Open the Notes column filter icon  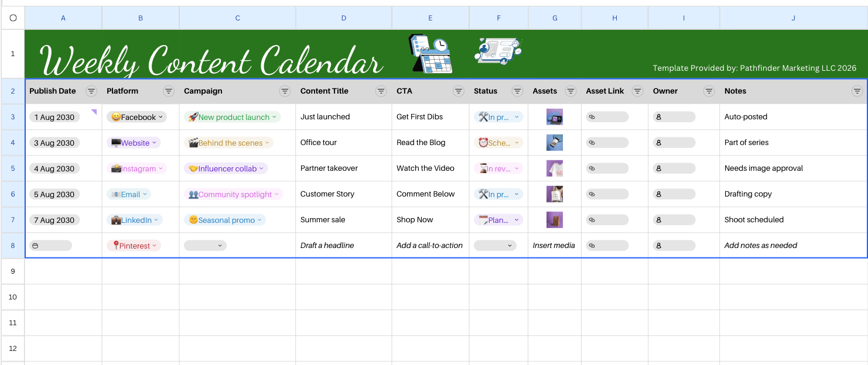coord(857,91)
